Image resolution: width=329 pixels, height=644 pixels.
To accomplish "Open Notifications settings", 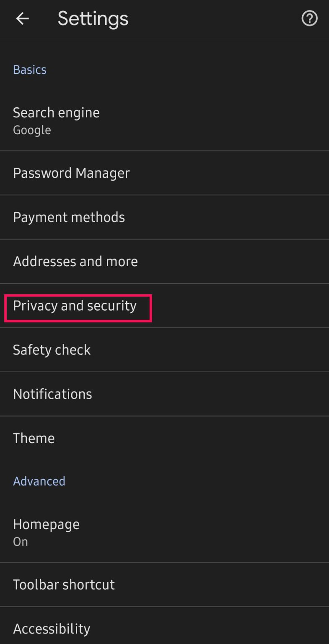I will point(52,394).
